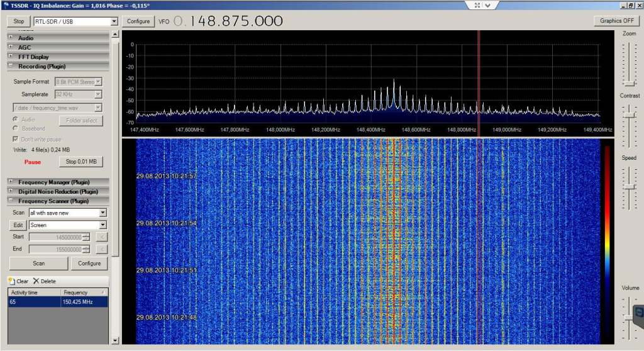Viewport: 644px width, 351px height.
Task: Open the 'all with save new' scan dropdown
Action: coord(103,213)
